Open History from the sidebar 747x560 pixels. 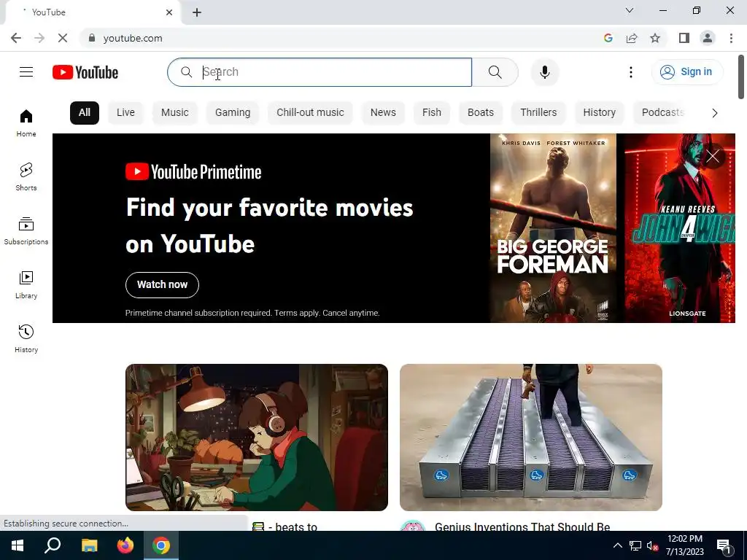pyautogui.click(x=26, y=338)
